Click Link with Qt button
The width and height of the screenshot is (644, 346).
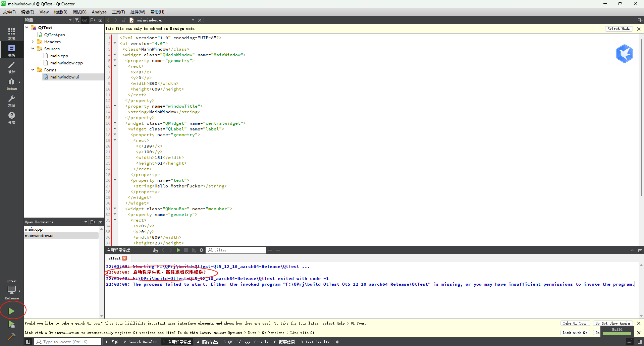pyautogui.click(x=575, y=333)
